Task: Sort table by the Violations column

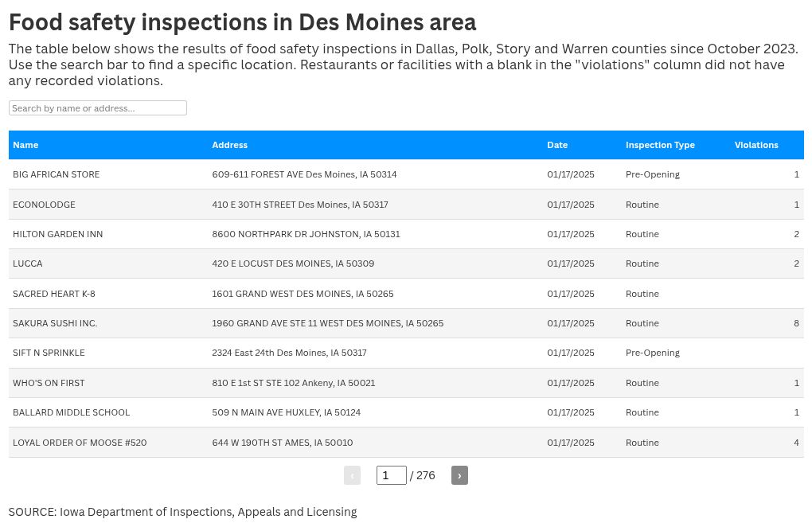Action: (x=756, y=145)
